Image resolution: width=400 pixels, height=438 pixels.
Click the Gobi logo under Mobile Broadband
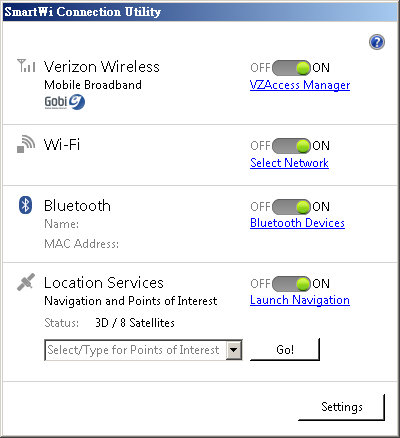pyautogui.click(x=65, y=102)
